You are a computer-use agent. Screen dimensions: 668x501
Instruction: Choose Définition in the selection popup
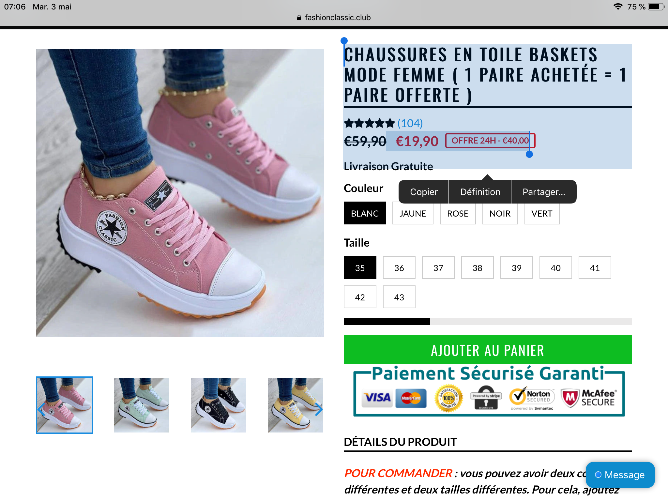pos(480,192)
